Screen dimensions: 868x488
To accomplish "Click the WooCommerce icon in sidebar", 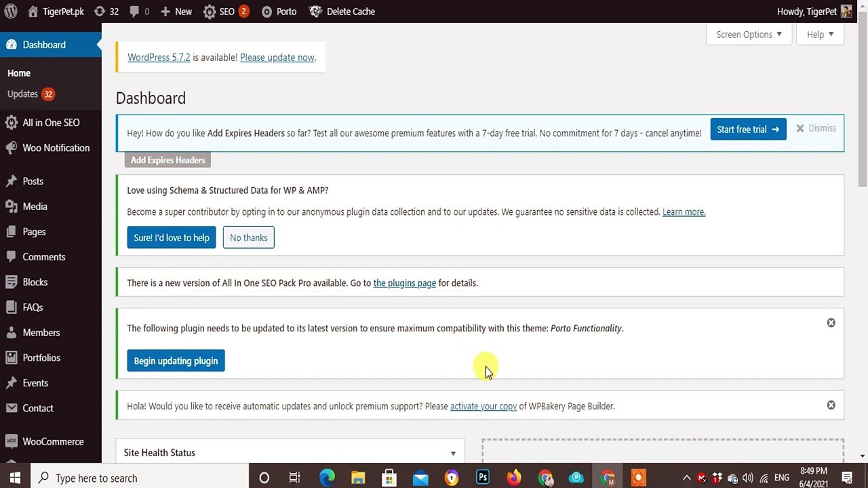I will [x=11, y=442].
